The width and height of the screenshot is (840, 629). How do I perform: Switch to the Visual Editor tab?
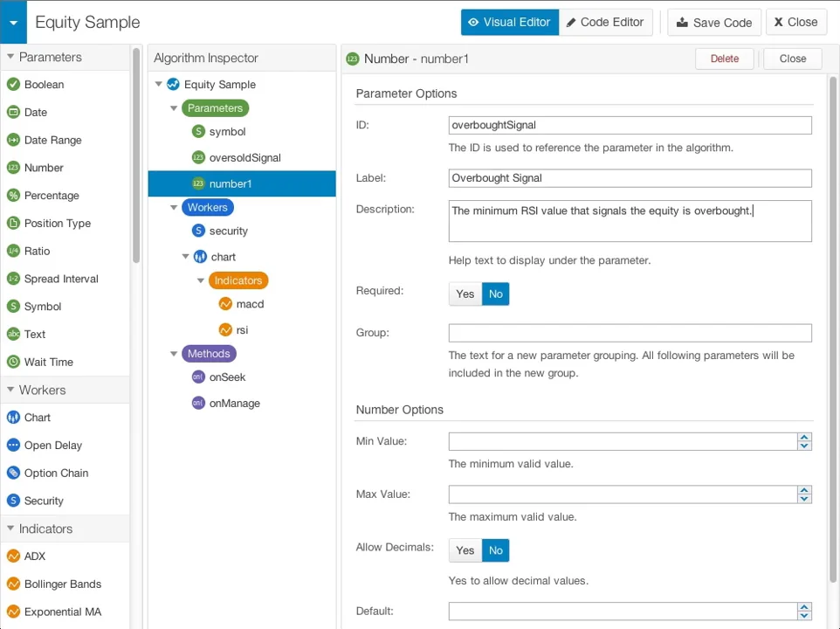[509, 22]
